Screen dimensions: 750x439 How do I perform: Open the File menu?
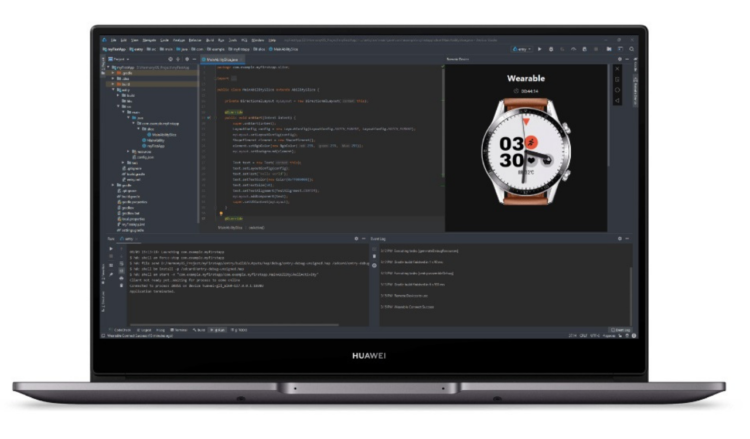coord(113,40)
